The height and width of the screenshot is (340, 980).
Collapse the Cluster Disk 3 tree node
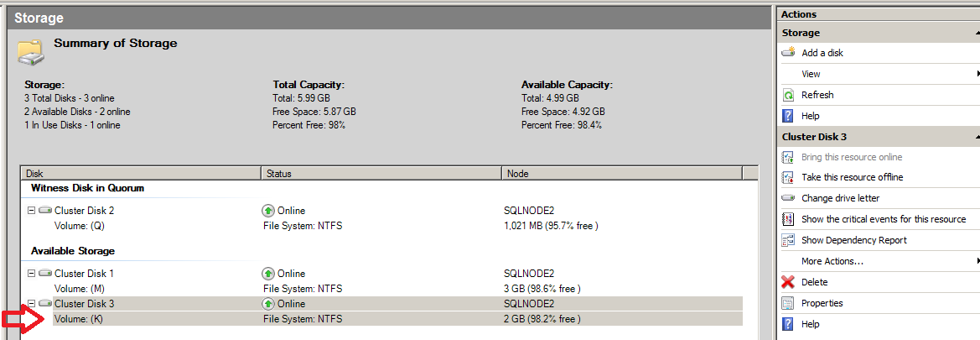tap(31, 303)
